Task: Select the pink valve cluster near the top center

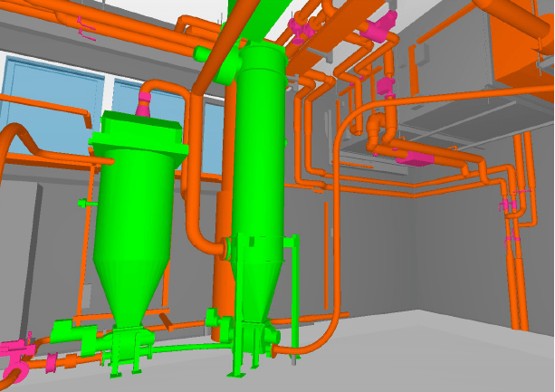Action: pos(302,28)
